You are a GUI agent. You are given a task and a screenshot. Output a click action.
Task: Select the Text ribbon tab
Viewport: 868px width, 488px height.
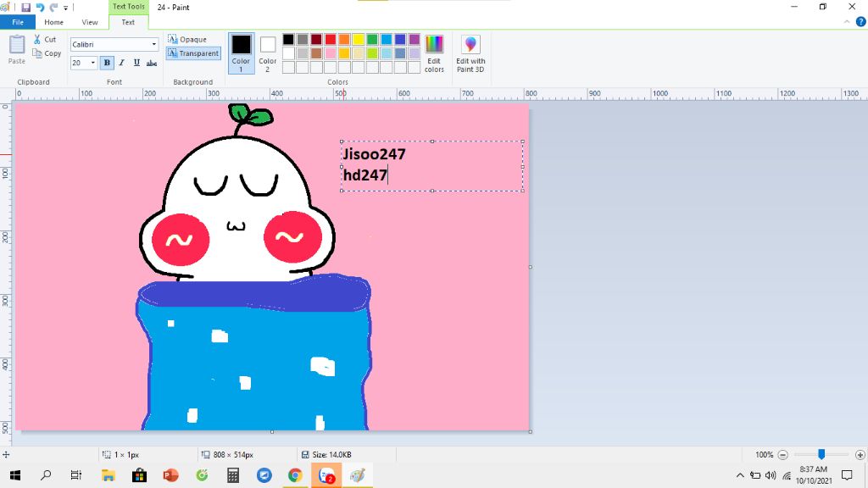coord(128,22)
